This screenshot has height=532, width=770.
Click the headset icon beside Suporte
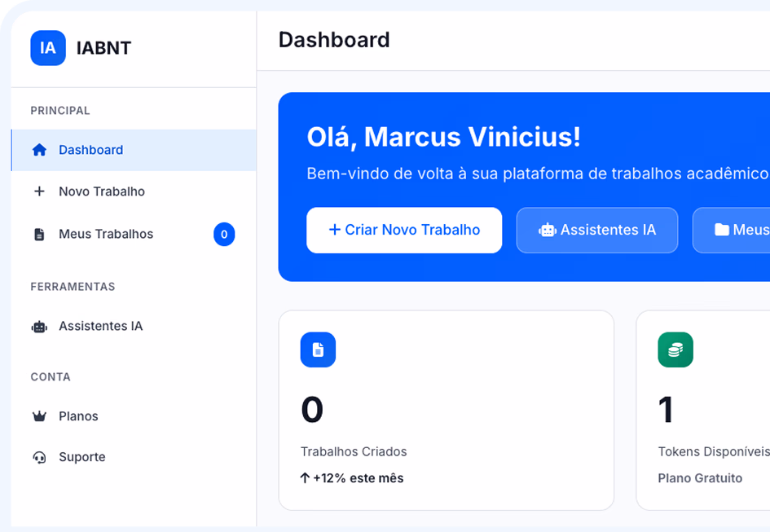coord(39,457)
